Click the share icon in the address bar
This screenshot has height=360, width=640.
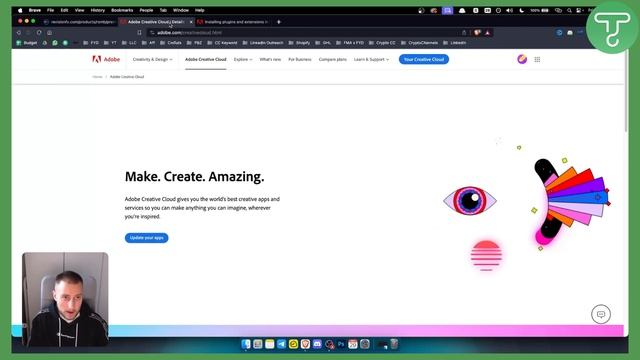pyautogui.click(x=464, y=33)
